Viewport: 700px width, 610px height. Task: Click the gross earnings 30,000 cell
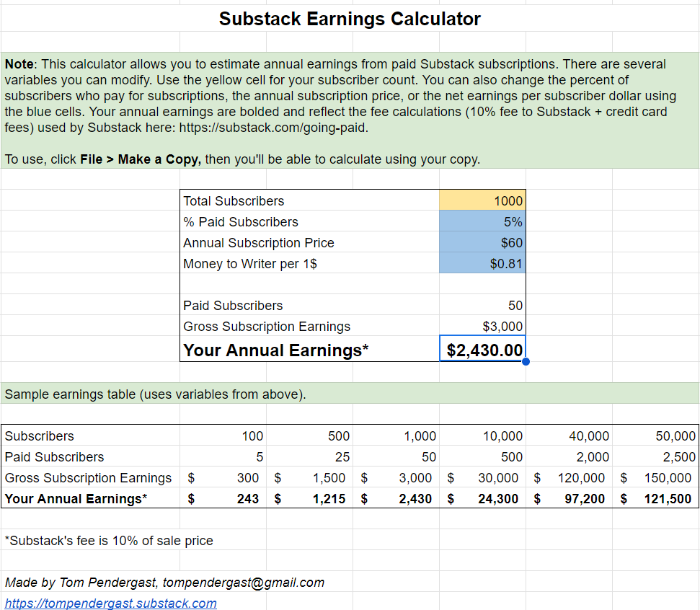[482, 477]
